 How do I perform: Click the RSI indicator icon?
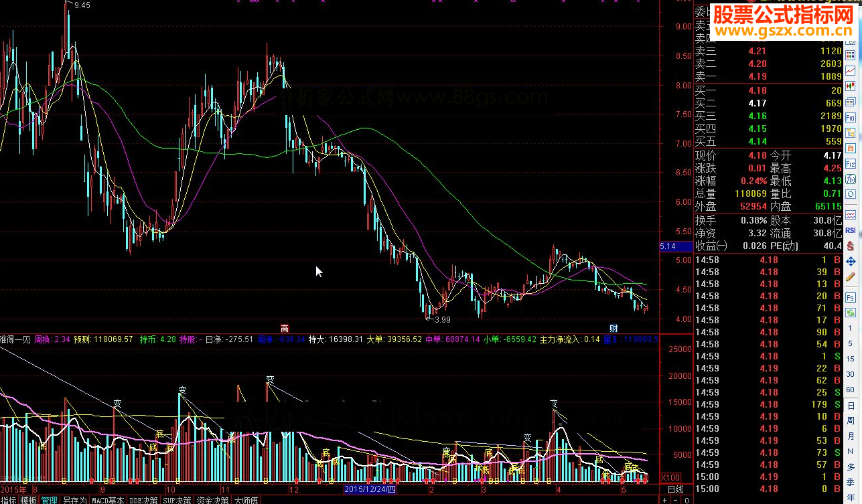coord(851,230)
